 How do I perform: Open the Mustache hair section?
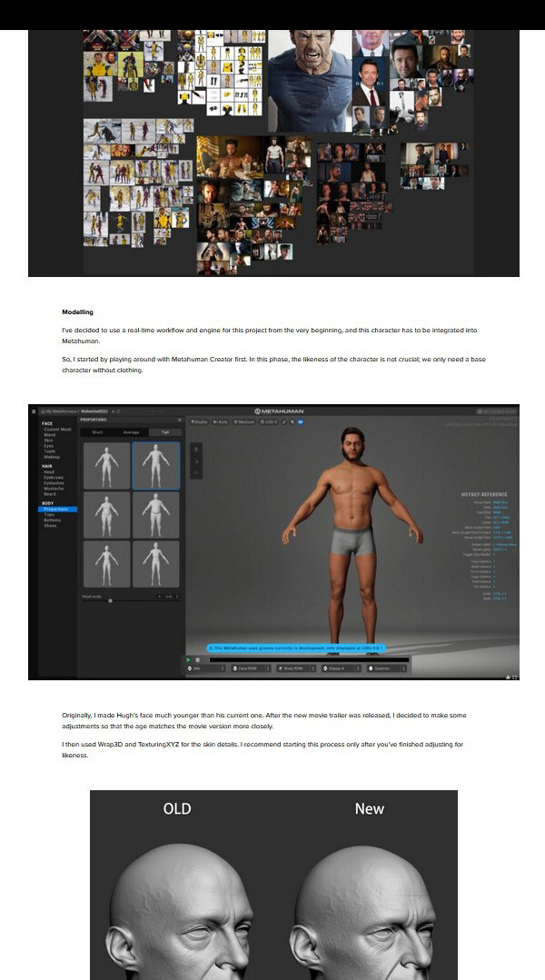[53, 489]
